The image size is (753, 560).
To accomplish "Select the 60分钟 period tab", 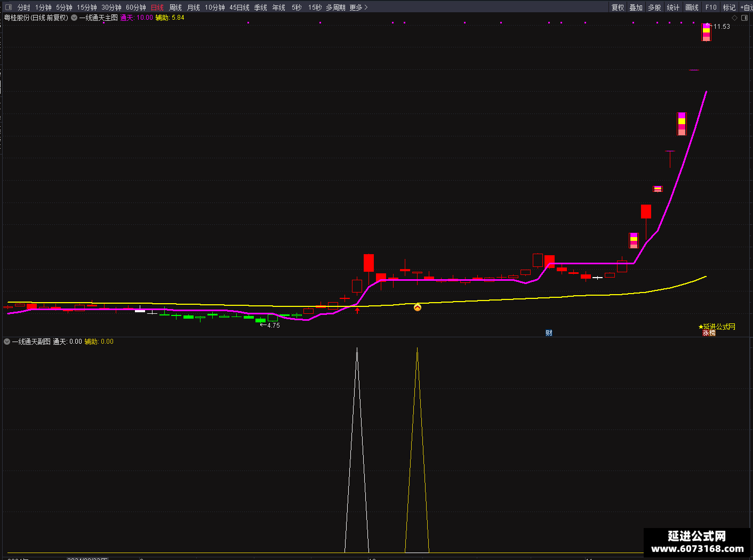I will coord(135,7).
